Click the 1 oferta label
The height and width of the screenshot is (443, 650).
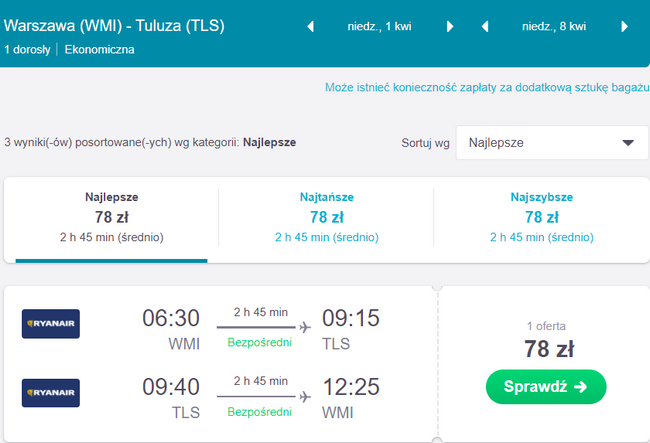point(546,326)
